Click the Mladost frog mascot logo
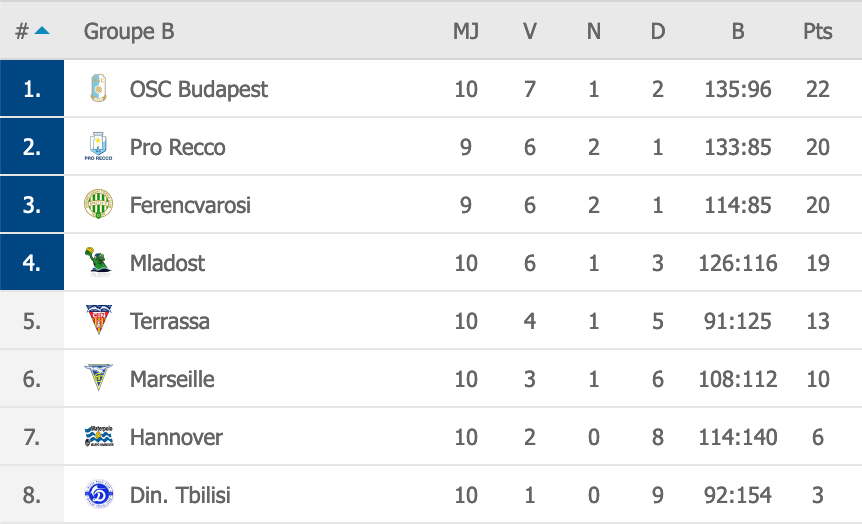This screenshot has height=524, width=862. (98, 262)
